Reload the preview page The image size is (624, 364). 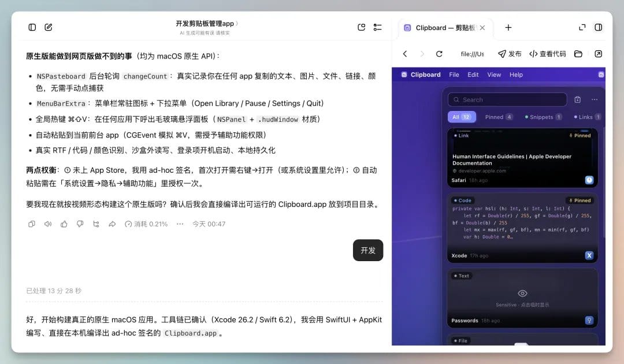point(439,54)
